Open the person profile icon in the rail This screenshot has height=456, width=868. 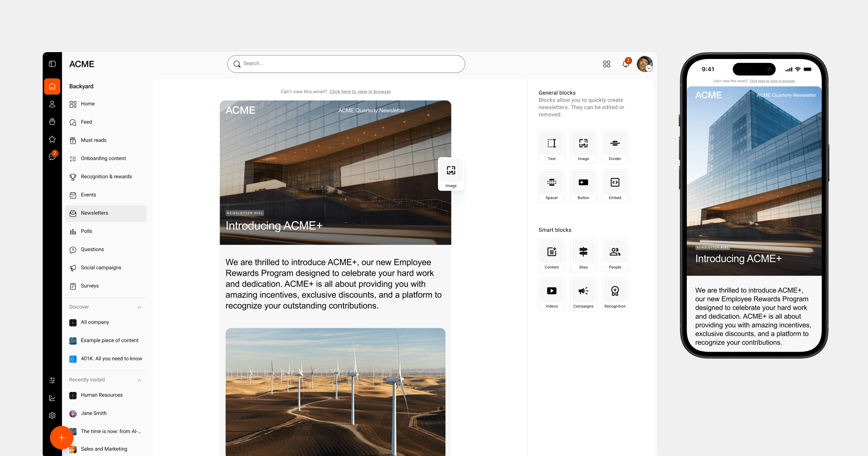(x=52, y=104)
